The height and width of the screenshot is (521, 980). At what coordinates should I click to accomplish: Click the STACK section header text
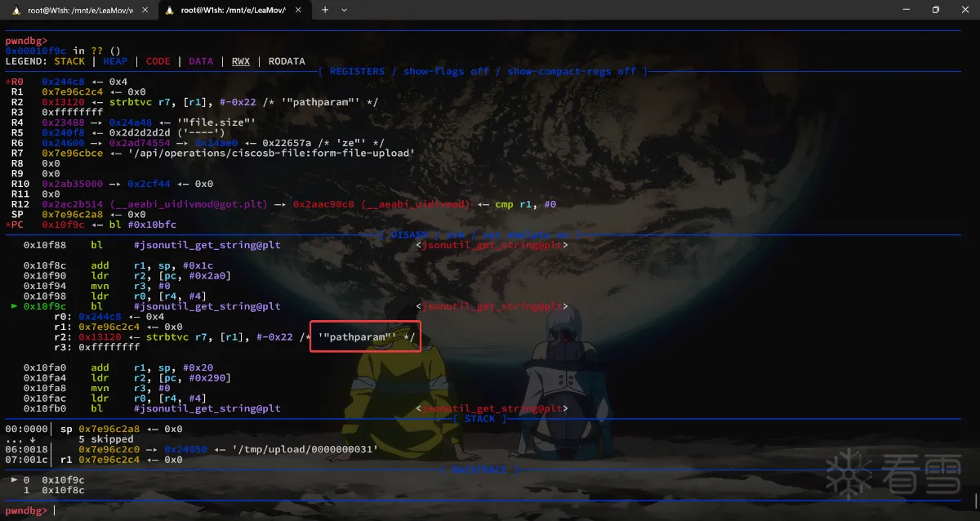click(x=479, y=419)
